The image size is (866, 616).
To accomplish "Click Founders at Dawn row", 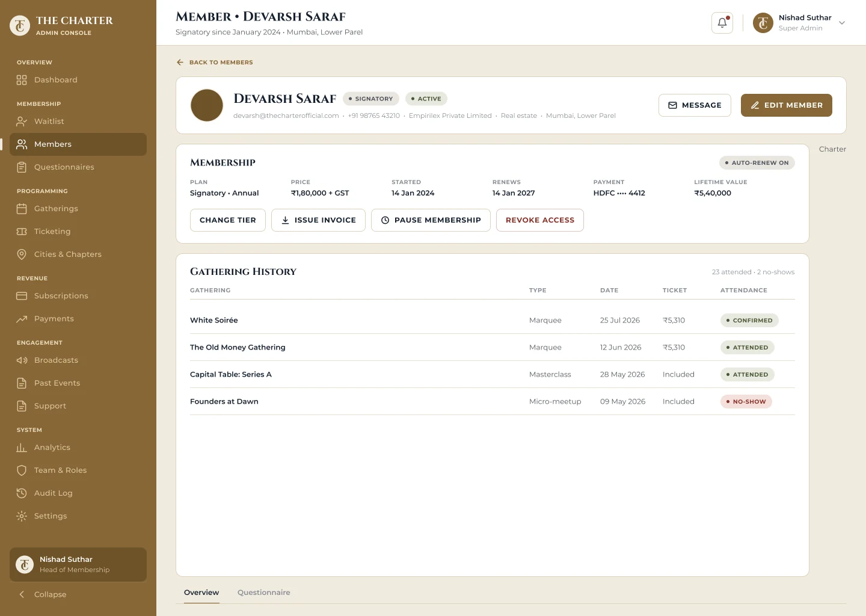I will 493,401.
